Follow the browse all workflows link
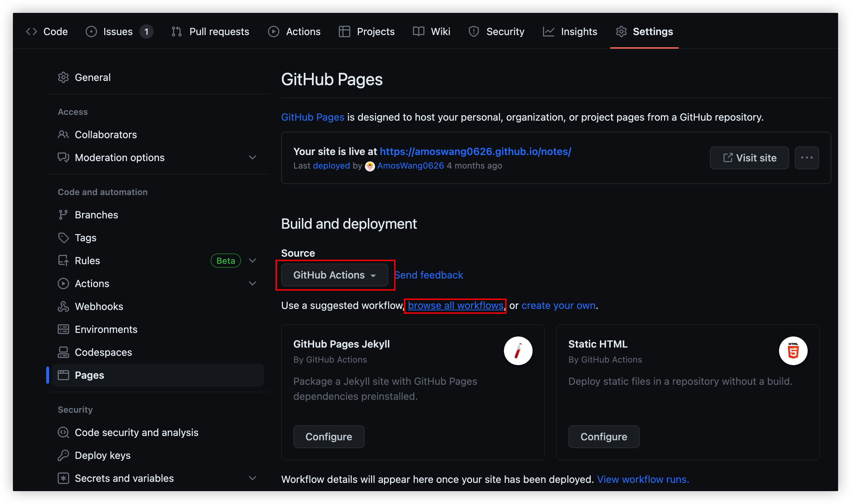Image resolution: width=851 pixels, height=504 pixels. point(456,306)
